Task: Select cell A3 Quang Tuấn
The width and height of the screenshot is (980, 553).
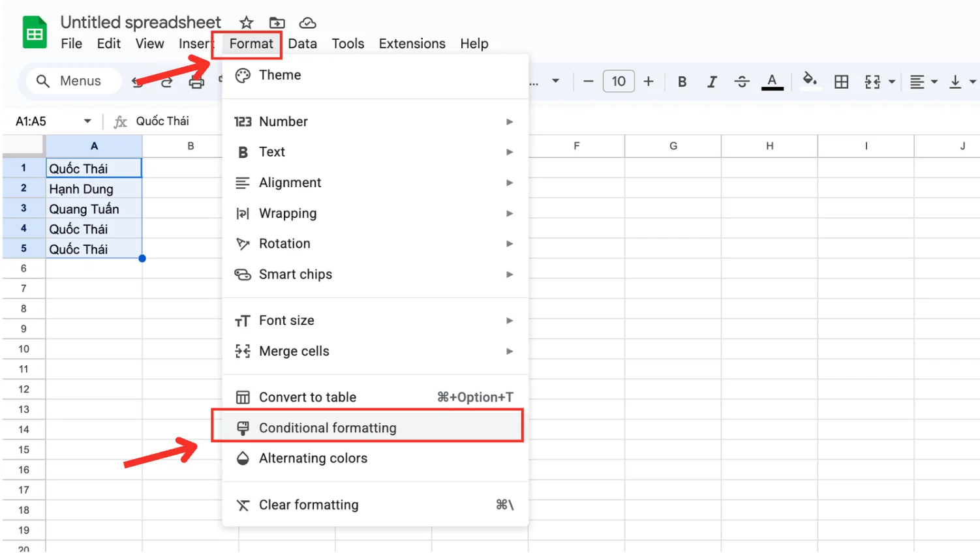Action: (94, 209)
